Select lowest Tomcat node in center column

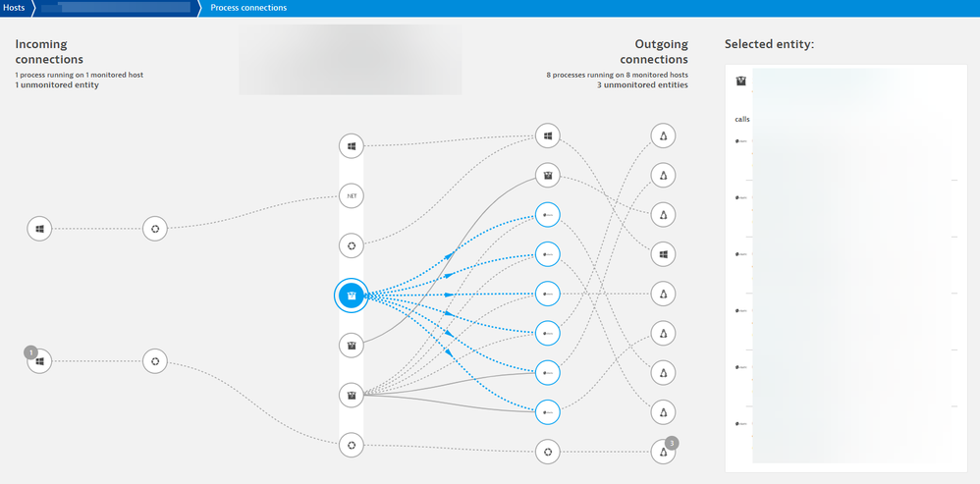click(x=352, y=396)
